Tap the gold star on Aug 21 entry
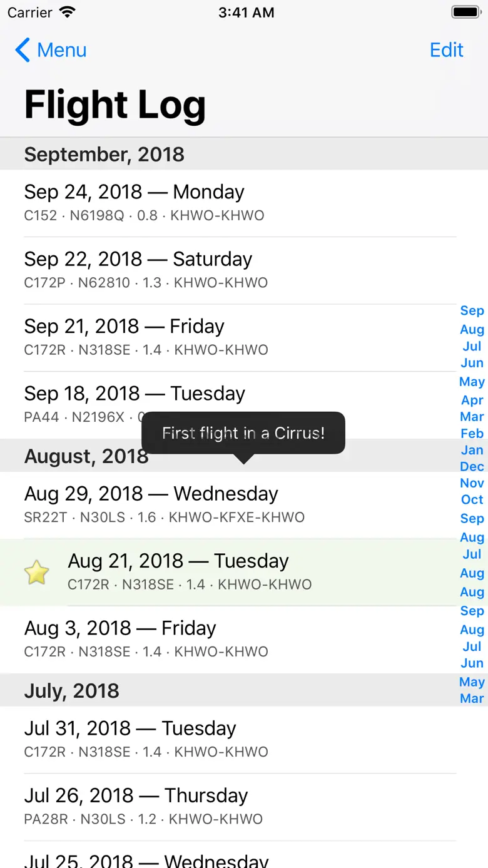Screen dimensions: 488x868 tap(36, 573)
